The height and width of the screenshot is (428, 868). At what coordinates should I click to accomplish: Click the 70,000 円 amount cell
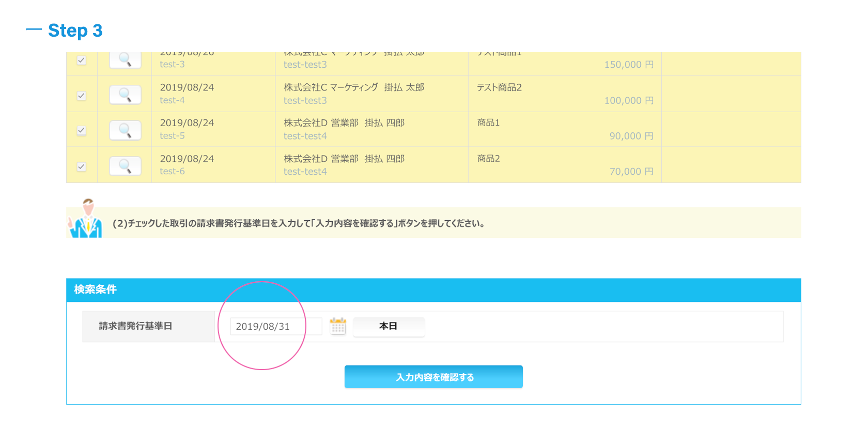[x=631, y=172]
